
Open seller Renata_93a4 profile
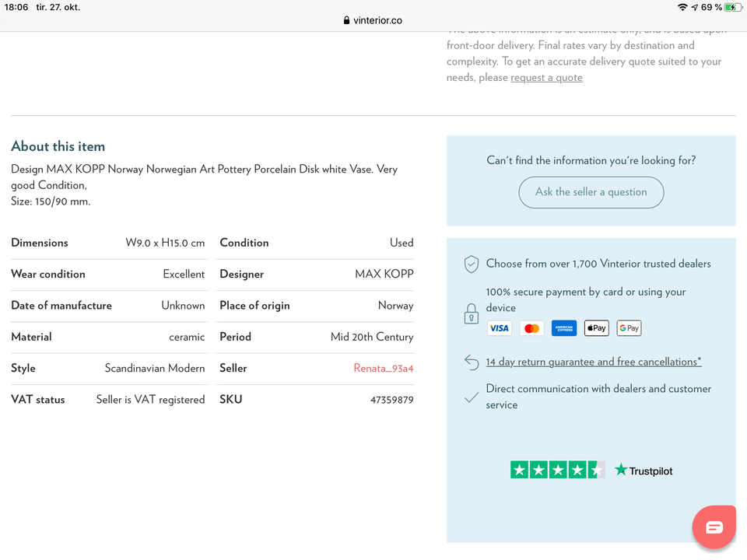(383, 368)
